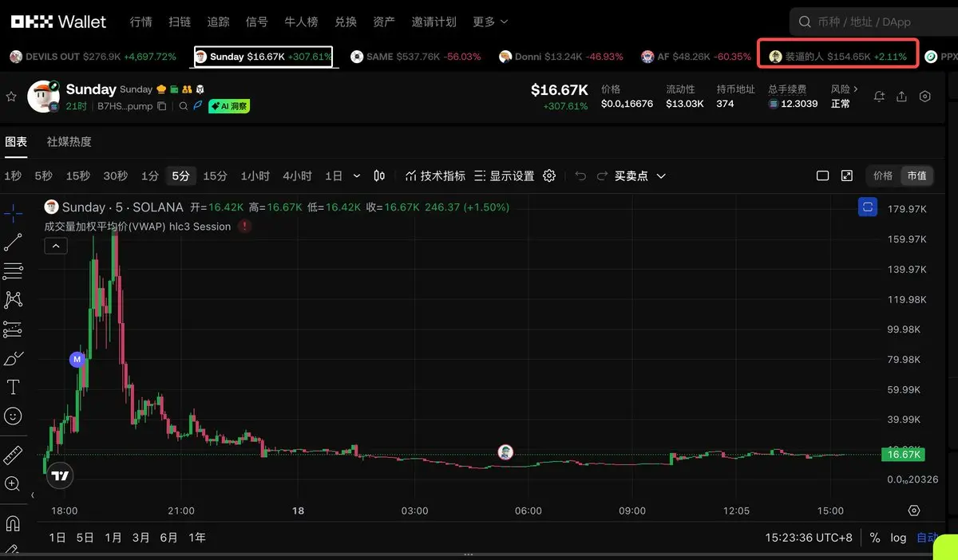958x560 pixels.
Task: Open chart axis settings gear icon
Action: pos(915,511)
